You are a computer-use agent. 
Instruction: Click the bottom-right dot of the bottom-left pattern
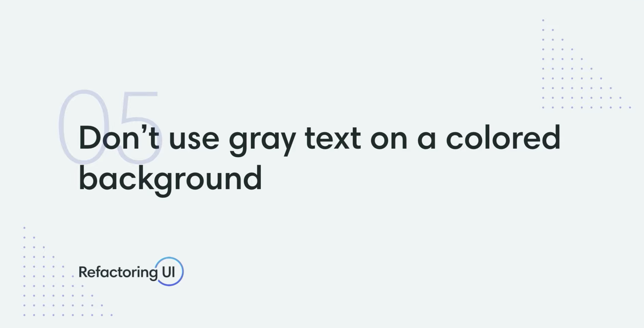(x=111, y=315)
